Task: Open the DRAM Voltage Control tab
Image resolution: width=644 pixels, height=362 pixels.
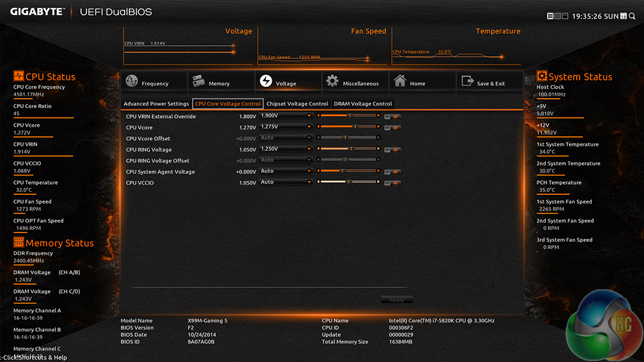Action: (363, 104)
